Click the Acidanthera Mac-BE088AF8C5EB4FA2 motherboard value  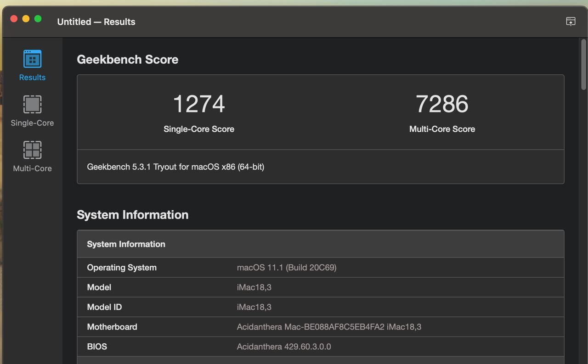[x=329, y=327]
